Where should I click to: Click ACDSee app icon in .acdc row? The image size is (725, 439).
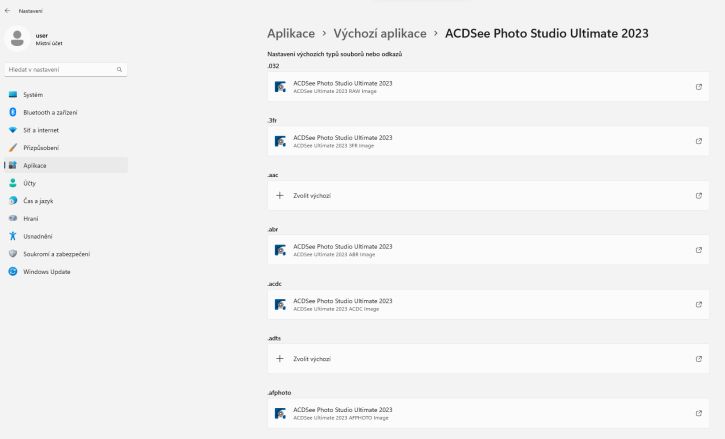point(280,304)
